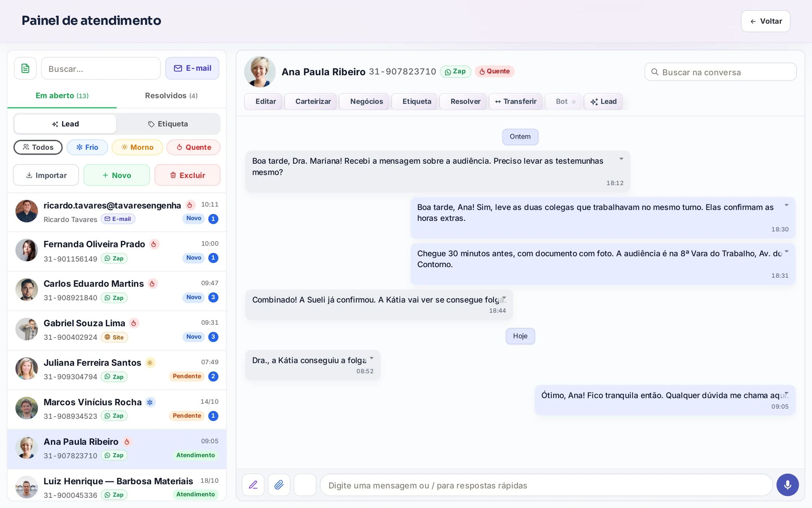Click the Quente badge in the chat header

pyautogui.click(x=495, y=71)
